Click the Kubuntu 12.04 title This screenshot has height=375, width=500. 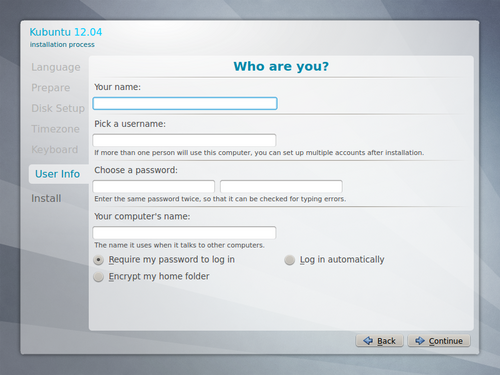click(x=66, y=32)
